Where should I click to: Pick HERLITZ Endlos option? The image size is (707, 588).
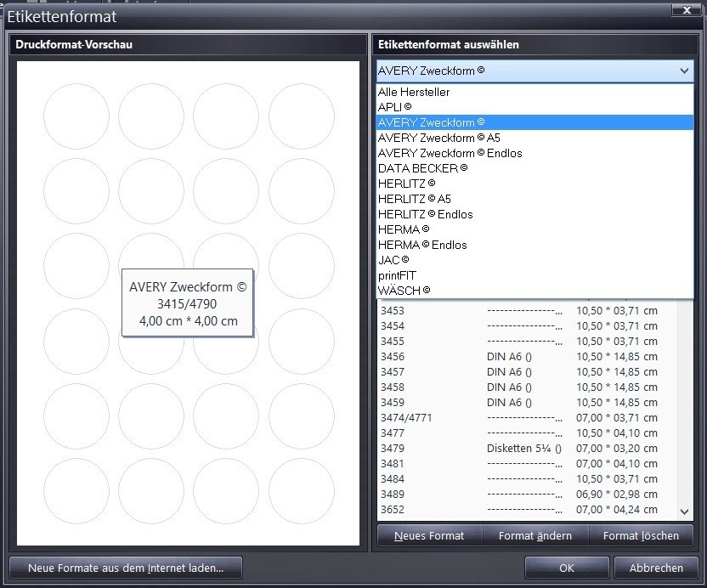(x=534, y=215)
